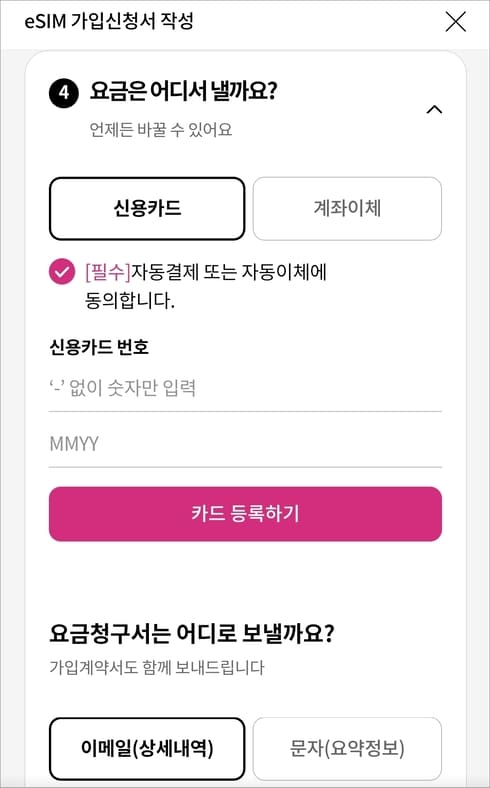Click the eSIM 가입신청서 작성 title
The image size is (490, 788).
pyautogui.click(x=110, y=22)
